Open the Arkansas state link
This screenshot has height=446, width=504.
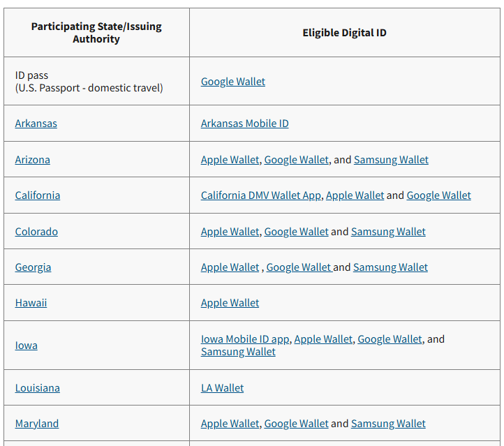[36, 124]
